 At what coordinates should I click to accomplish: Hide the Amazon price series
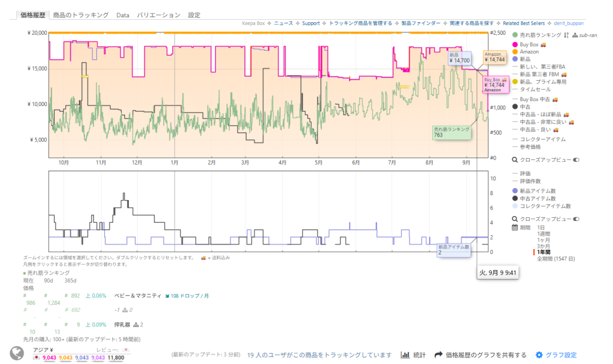coord(529,52)
